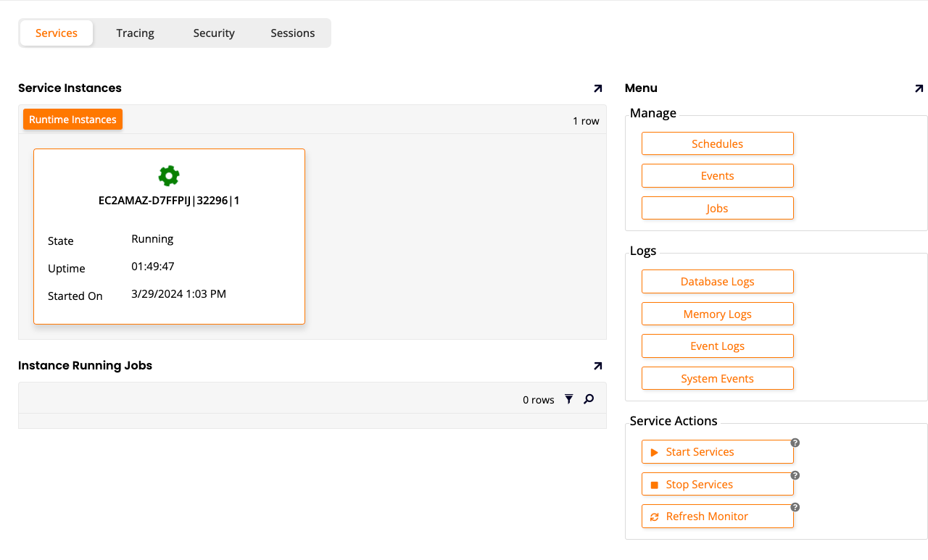Click the stop square icon inside Stop Services
This screenshot has height=560, width=928.
[x=655, y=484]
